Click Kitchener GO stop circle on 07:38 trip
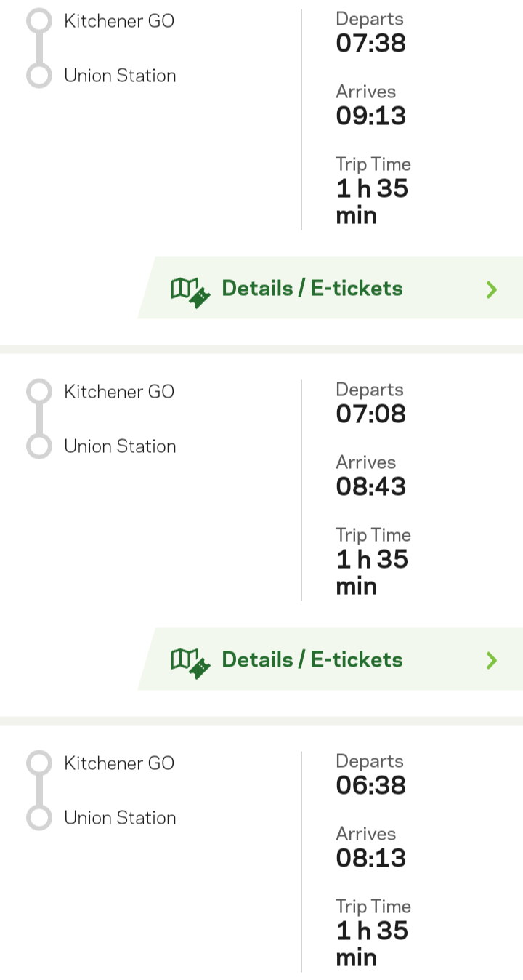 pyautogui.click(x=39, y=20)
